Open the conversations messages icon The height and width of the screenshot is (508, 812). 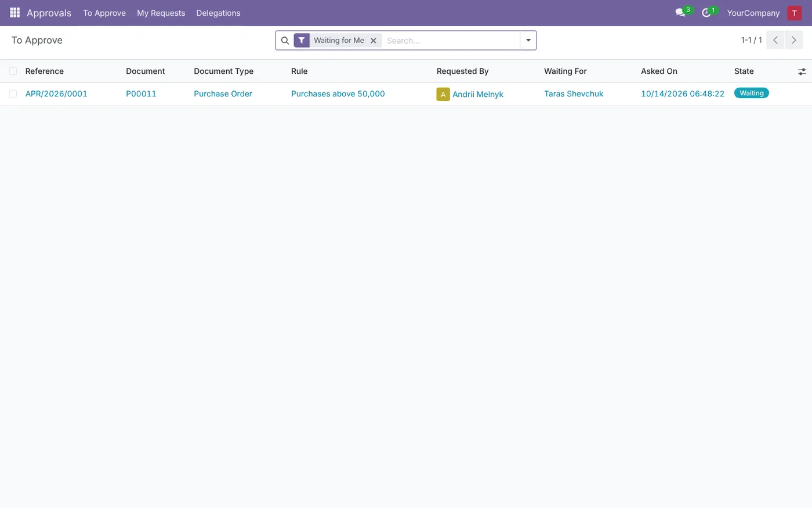681,13
